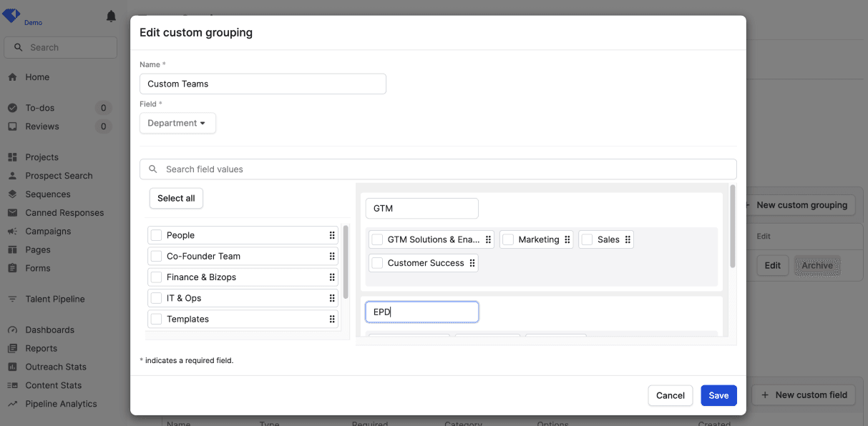868x426 pixels.
Task: Click the Custom Teams name input field
Action: coord(263,84)
